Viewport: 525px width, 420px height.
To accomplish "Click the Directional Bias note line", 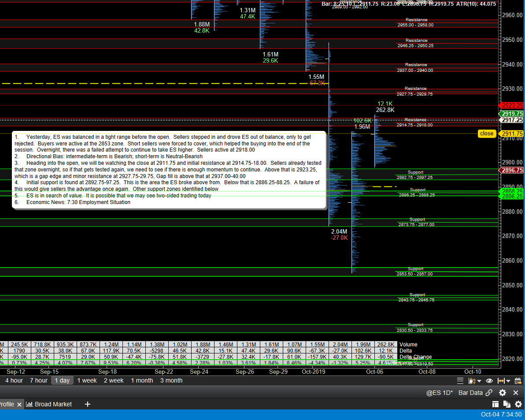I will click(x=108, y=156).
